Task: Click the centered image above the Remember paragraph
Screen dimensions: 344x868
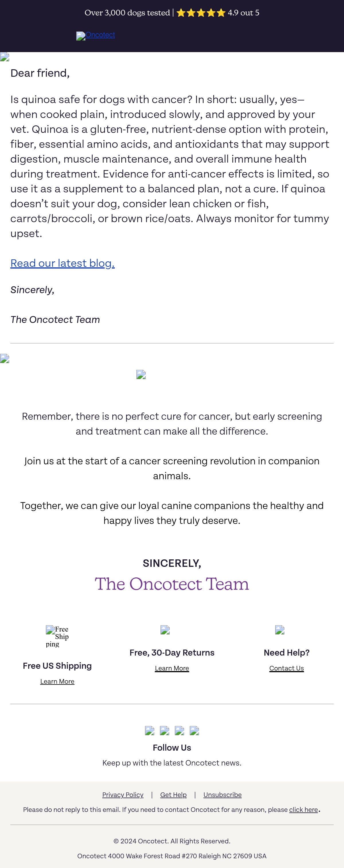Action: point(141,375)
